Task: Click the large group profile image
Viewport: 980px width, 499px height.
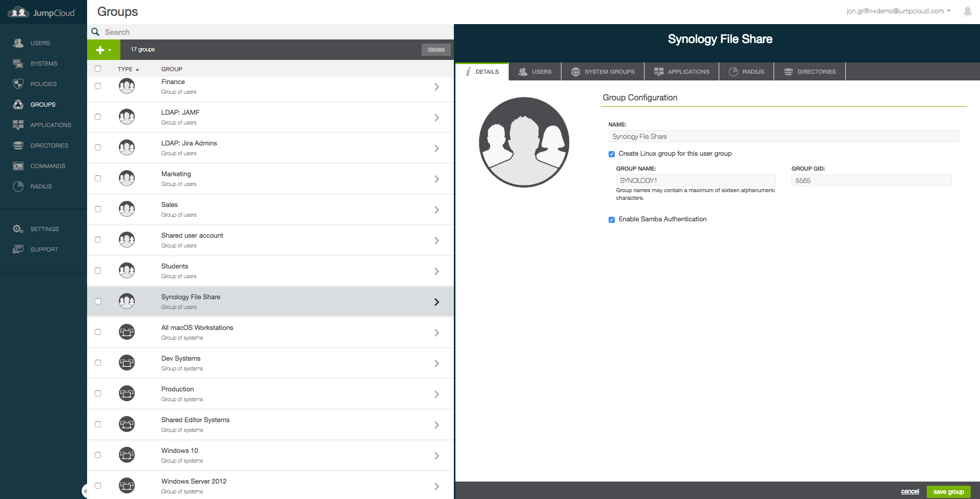Action: coord(524,142)
